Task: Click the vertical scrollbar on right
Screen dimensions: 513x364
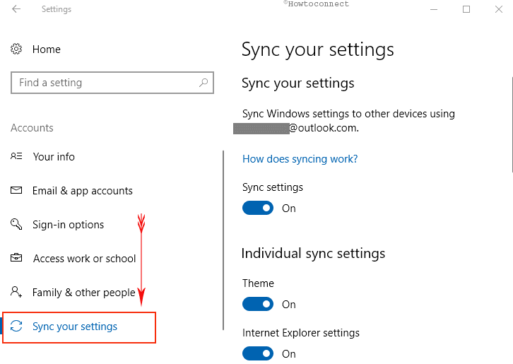Action: [x=512, y=125]
